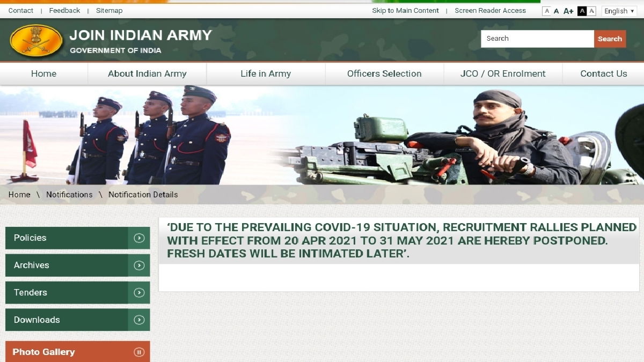Switch to white standard-contrast theme A
The image size is (644, 362).
(x=592, y=11)
